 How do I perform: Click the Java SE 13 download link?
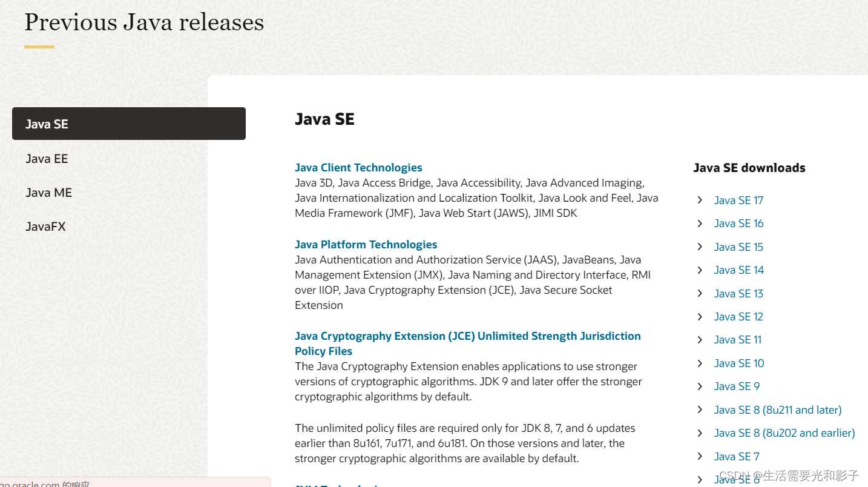click(x=738, y=293)
